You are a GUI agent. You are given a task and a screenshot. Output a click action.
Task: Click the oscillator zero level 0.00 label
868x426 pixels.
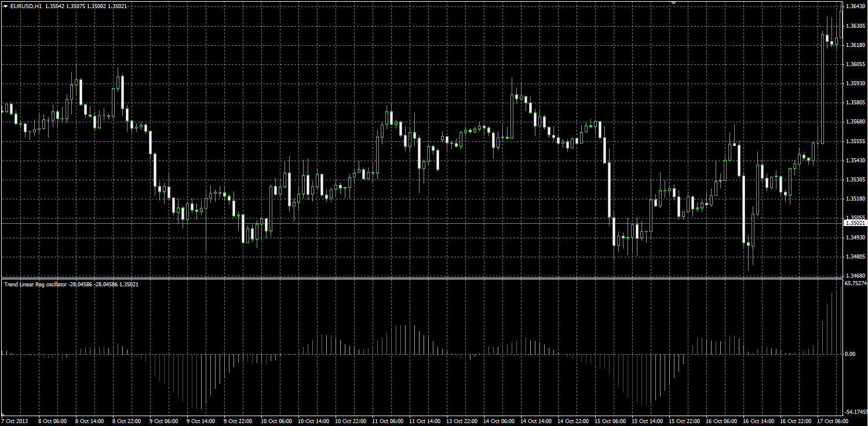click(851, 354)
